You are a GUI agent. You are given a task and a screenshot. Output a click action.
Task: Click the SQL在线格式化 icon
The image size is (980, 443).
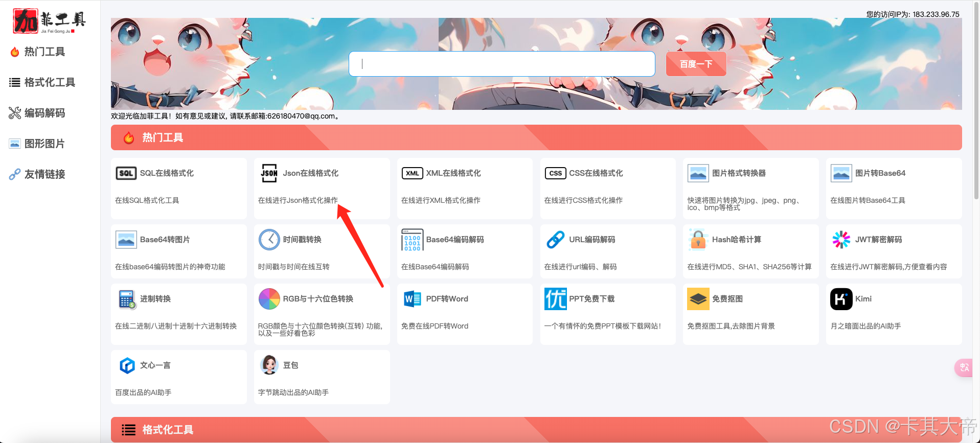click(x=126, y=173)
